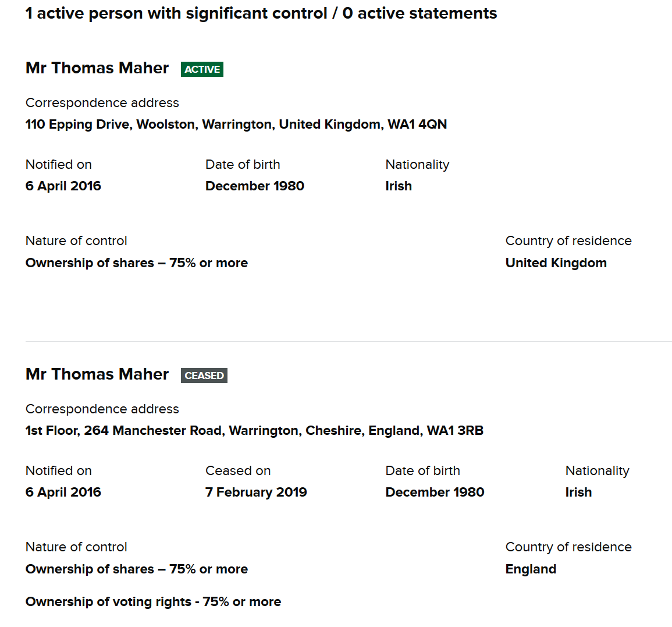Click Nature of control label in ceased entry
This screenshot has height=627, width=672.
(76, 547)
